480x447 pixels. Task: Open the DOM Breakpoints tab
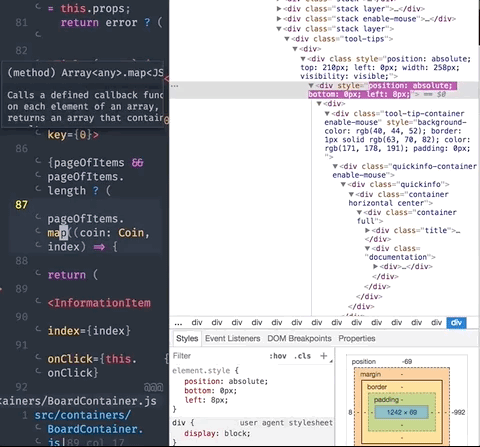pos(299,338)
